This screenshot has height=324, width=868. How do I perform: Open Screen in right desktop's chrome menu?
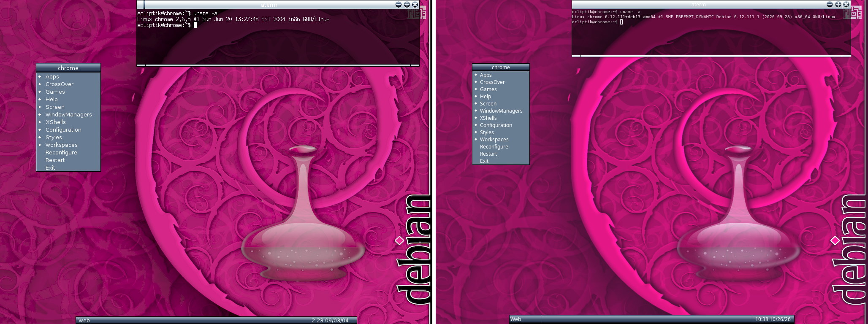coord(501,103)
